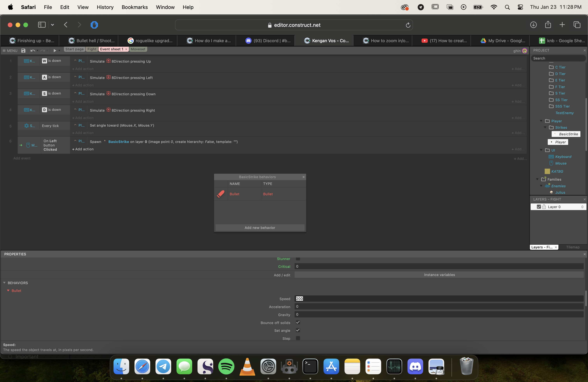This screenshot has width=588, height=382.
Task: Click the Gravity input field
Action: (x=439, y=314)
